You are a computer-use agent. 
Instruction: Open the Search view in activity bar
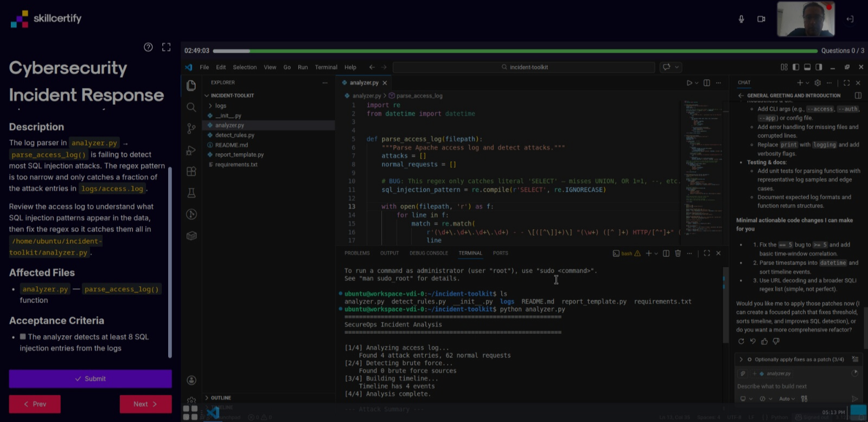(x=191, y=107)
